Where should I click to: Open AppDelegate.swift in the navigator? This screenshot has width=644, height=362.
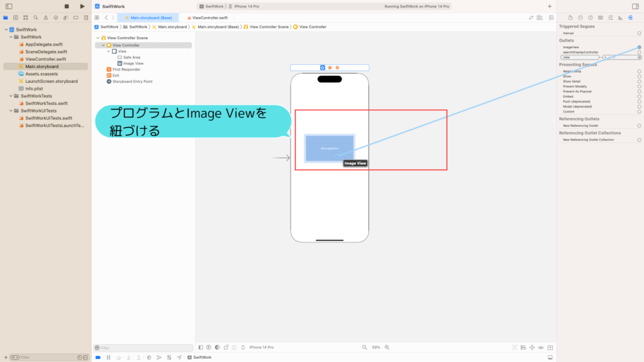pyautogui.click(x=44, y=45)
